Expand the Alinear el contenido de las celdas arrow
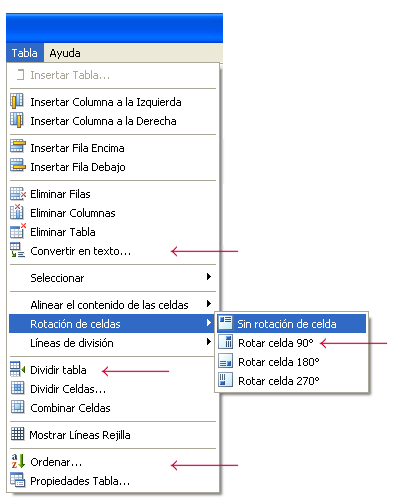 coord(209,304)
